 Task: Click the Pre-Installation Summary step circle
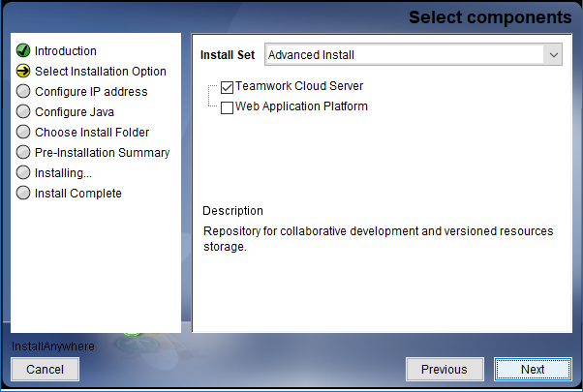click(x=23, y=152)
